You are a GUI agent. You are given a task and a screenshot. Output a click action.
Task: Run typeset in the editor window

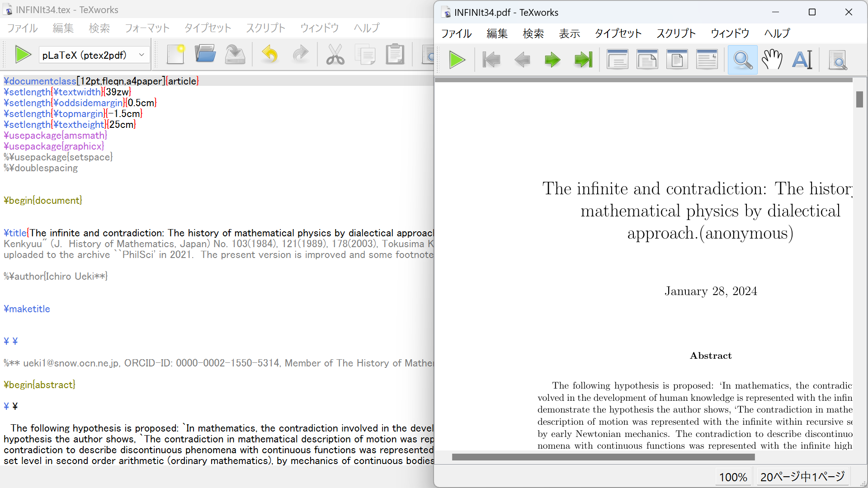(23, 55)
